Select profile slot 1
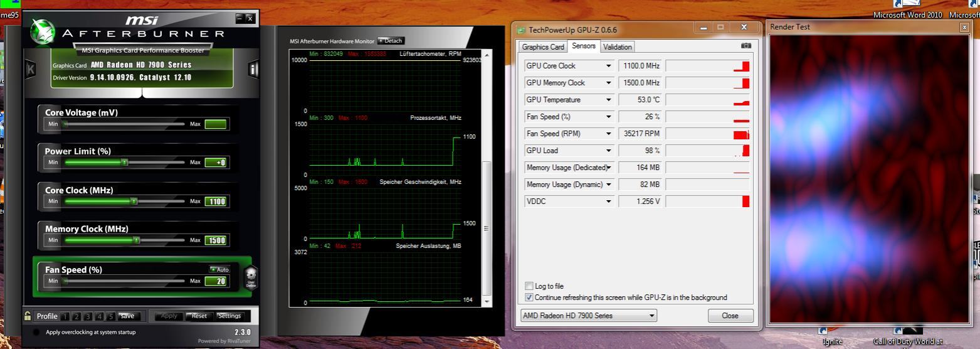980x349 pixels. click(66, 316)
